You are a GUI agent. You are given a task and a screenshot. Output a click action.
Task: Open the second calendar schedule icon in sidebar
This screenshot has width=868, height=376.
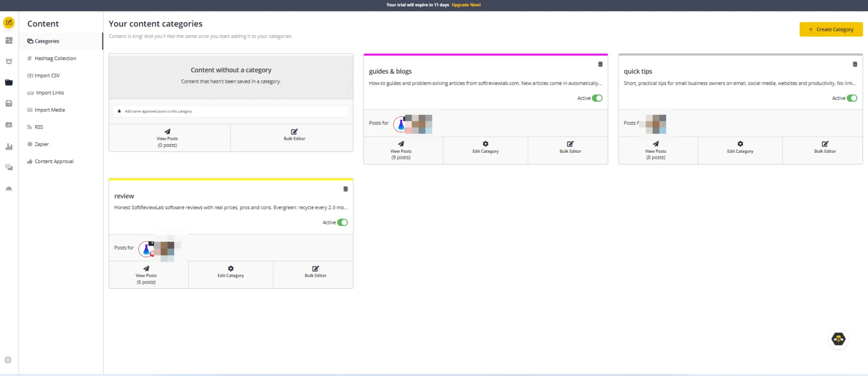pos(9,125)
